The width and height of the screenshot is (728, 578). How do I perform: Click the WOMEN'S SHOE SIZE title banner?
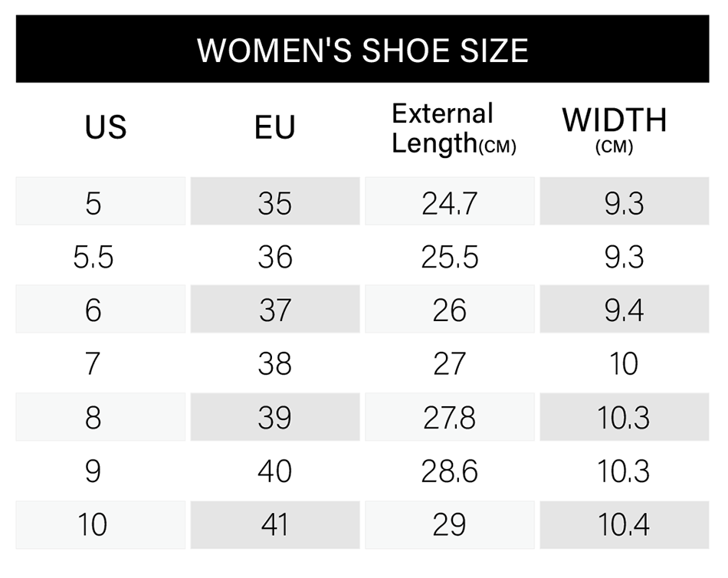pos(362,49)
